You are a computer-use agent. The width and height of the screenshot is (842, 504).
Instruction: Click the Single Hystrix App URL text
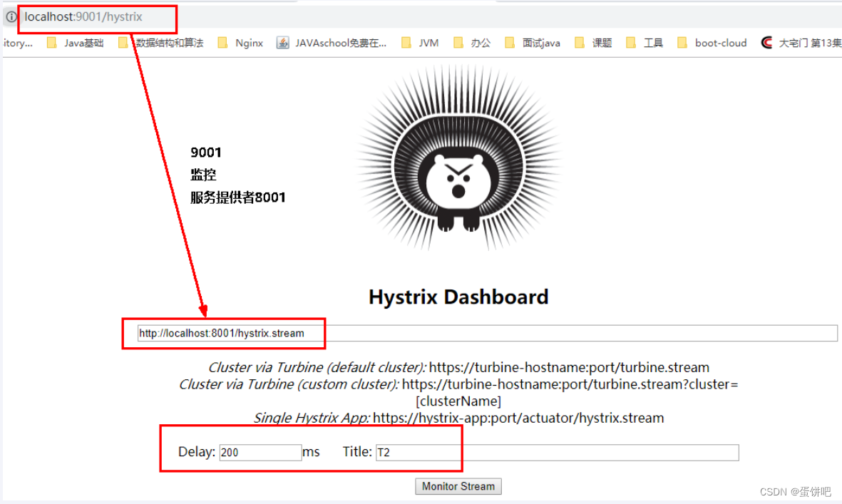[x=518, y=418]
